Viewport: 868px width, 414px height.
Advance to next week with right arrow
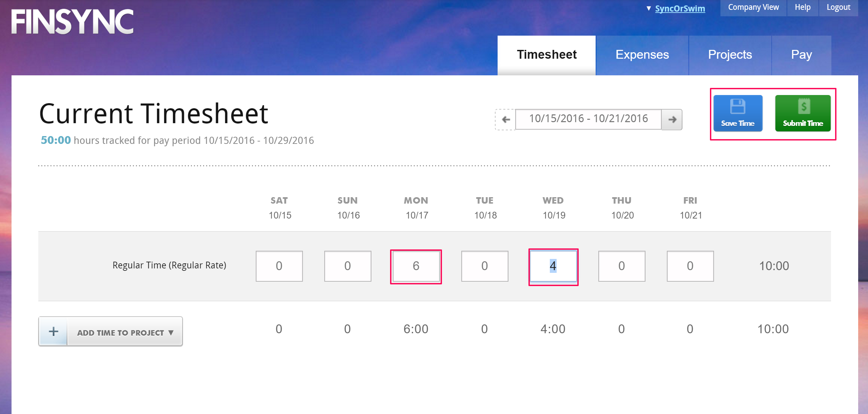pos(672,119)
